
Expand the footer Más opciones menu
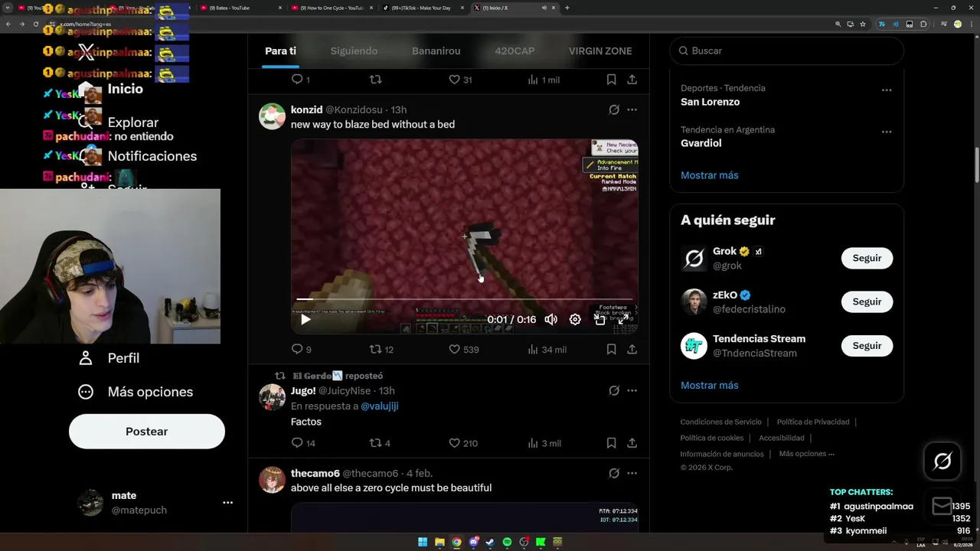click(x=807, y=454)
